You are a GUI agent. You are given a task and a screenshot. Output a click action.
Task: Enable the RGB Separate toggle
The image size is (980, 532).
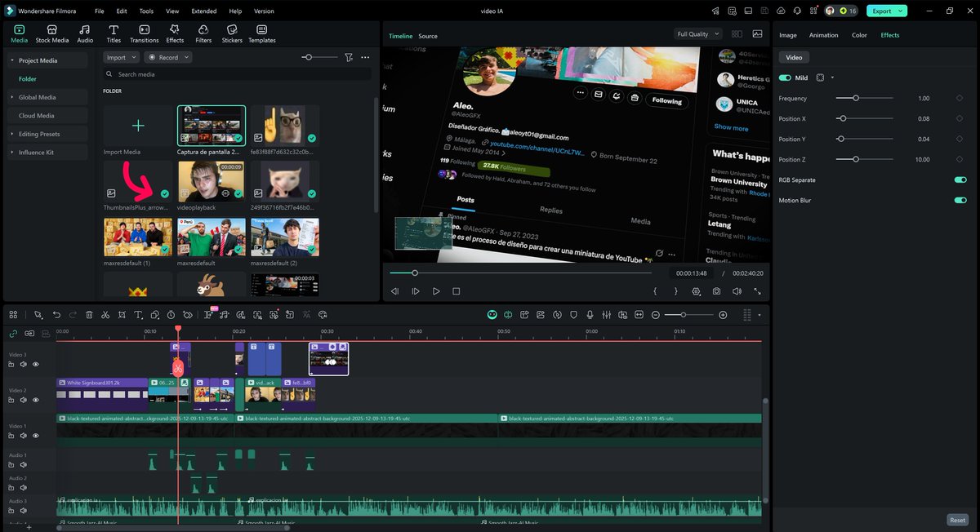(960, 180)
